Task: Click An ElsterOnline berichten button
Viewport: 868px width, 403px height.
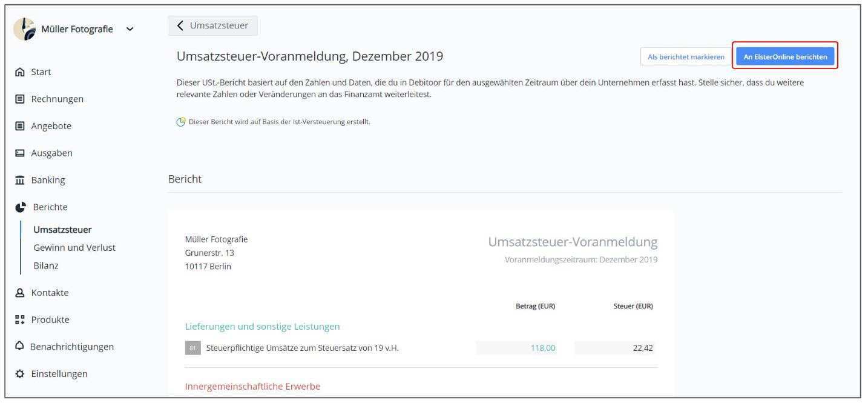Action: coord(785,56)
